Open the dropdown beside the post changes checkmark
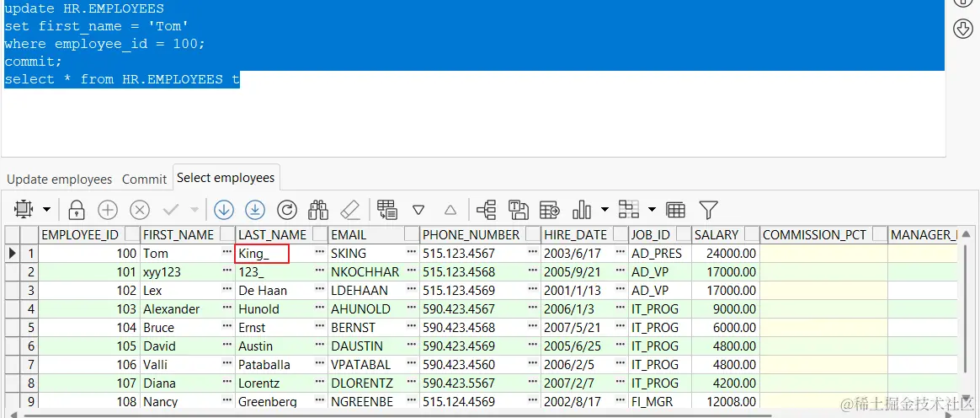Viewport: 980px width, 418px height. (194, 210)
